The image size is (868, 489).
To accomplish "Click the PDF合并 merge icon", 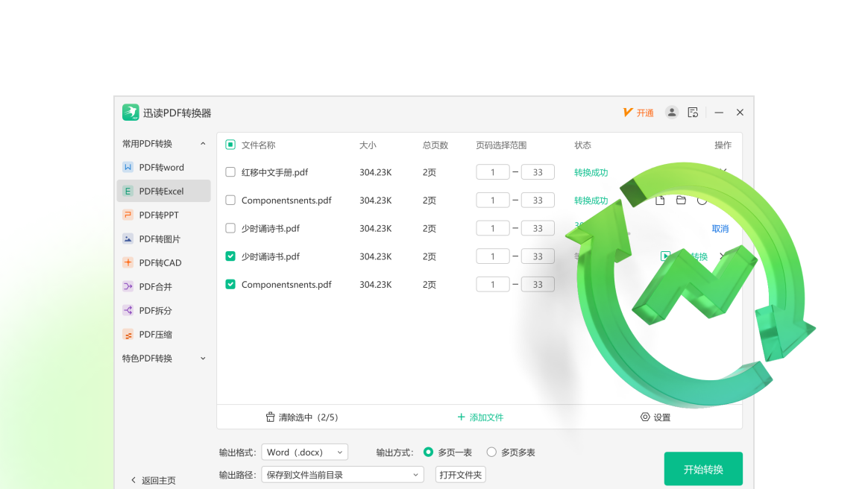I will pyautogui.click(x=128, y=286).
